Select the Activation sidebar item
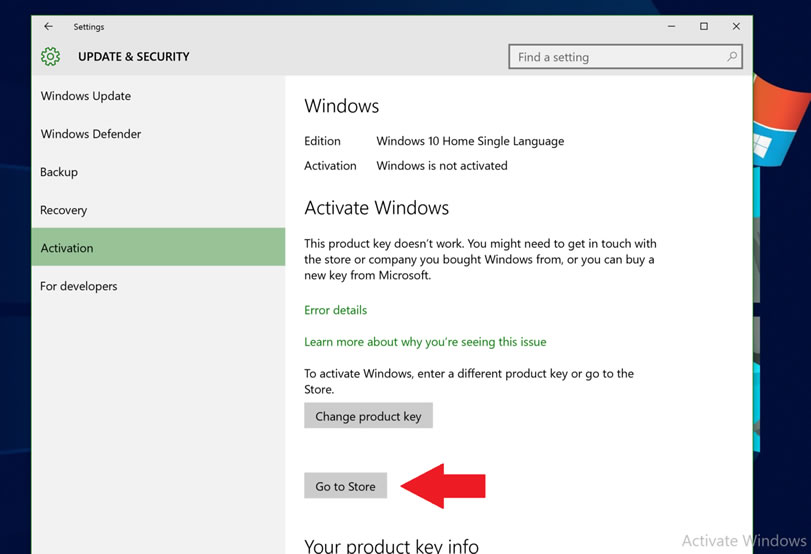The image size is (811, 554). (158, 247)
